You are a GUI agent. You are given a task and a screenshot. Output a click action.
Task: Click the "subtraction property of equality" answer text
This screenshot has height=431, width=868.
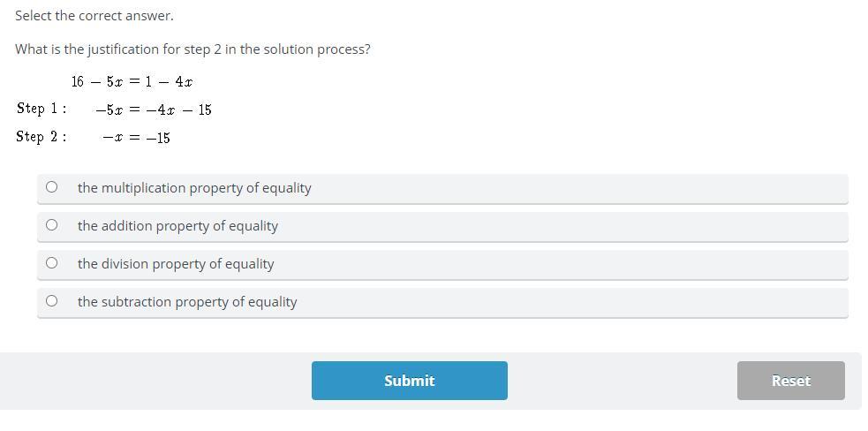point(187,302)
